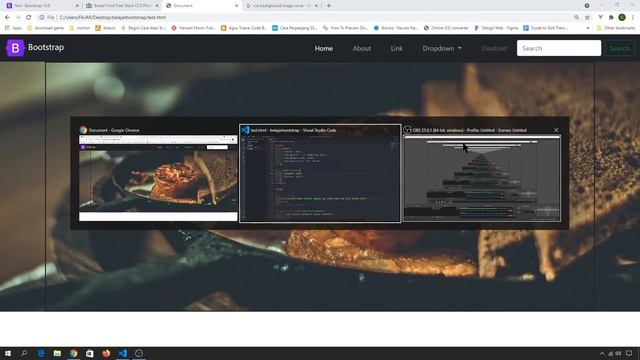The width and height of the screenshot is (640, 360).
Task: Open OBS Studio from taskbar
Action: [139, 353]
